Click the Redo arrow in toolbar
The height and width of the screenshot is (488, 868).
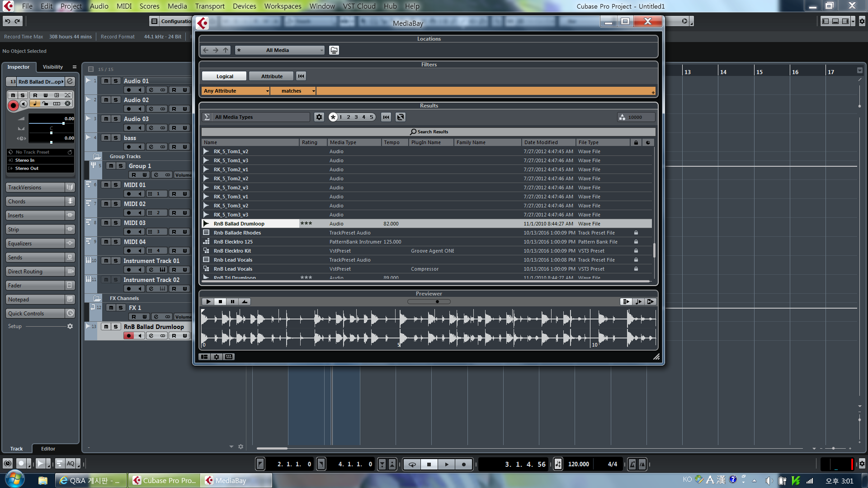tap(17, 21)
